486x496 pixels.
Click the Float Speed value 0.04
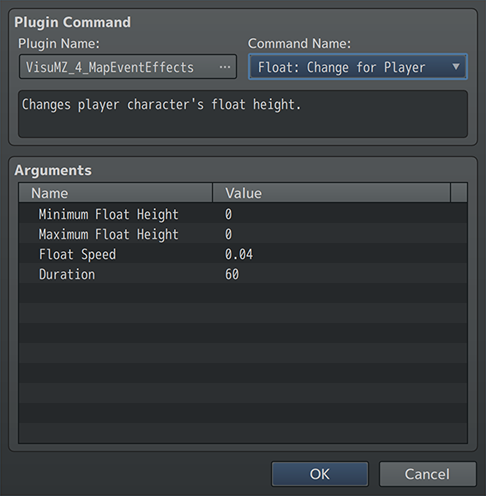point(239,254)
